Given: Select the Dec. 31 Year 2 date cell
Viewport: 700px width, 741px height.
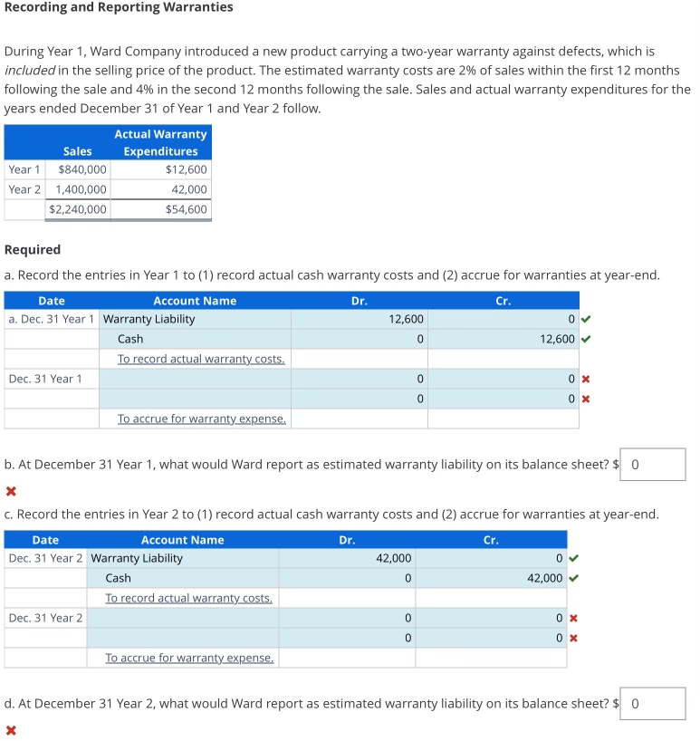Looking at the screenshot, I should click(44, 618).
